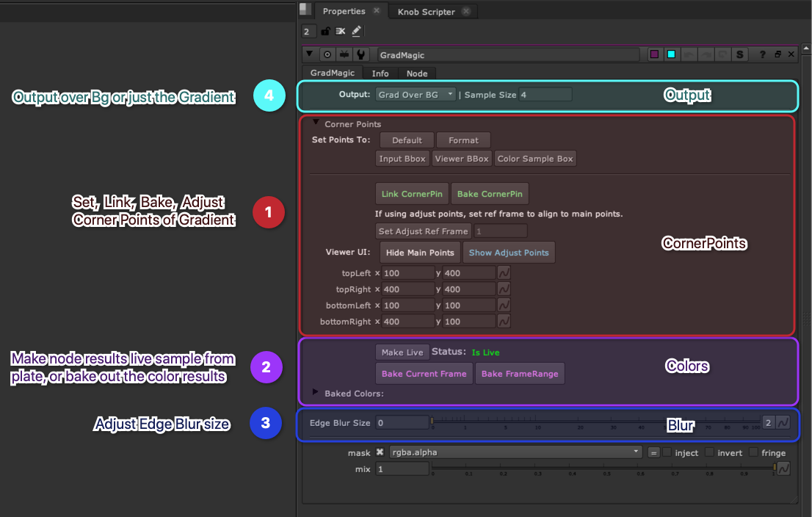Click the wrench icon beside GradMagic name
Screen dimensions: 812x517
click(x=360, y=55)
